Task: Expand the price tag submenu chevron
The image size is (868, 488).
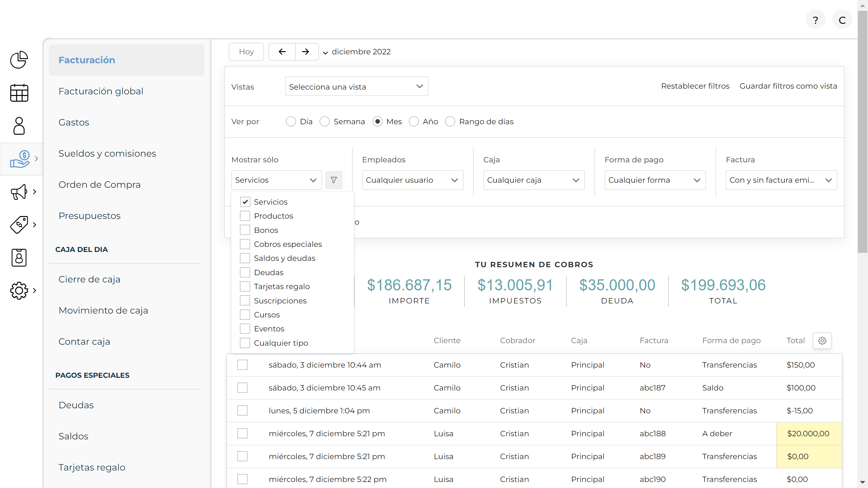Action: [x=34, y=224]
